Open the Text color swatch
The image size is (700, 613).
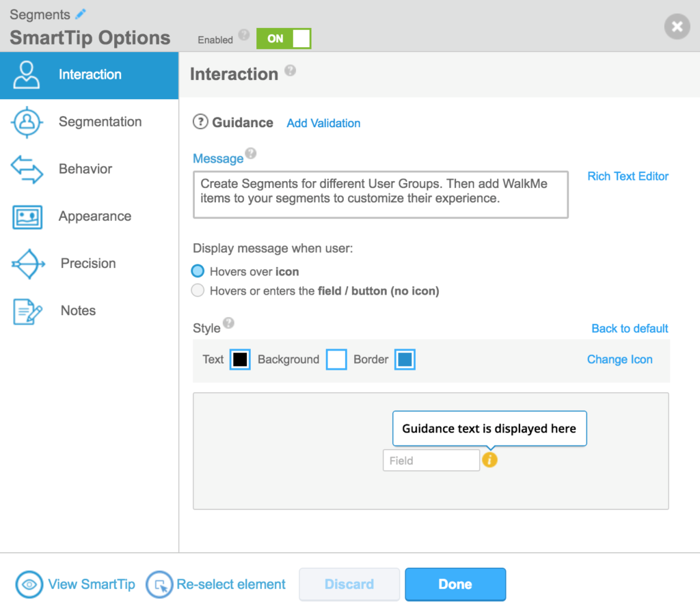pyautogui.click(x=239, y=359)
